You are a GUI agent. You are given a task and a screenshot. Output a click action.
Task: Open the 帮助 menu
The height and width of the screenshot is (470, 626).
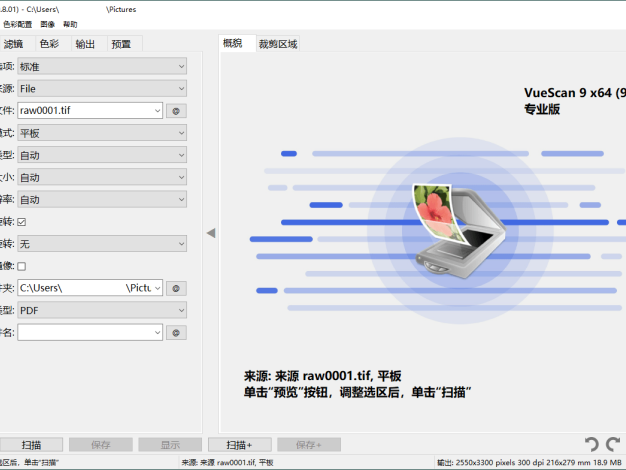70,24
